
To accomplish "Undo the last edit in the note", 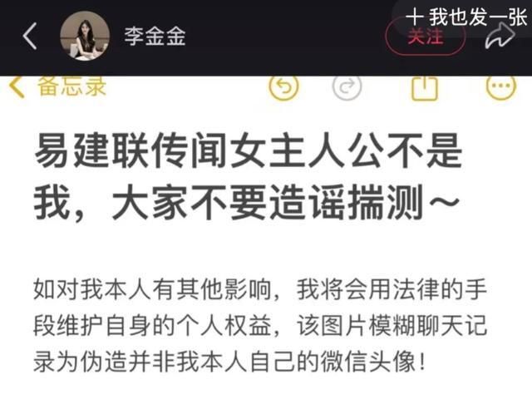I will [x=284, y=87].
